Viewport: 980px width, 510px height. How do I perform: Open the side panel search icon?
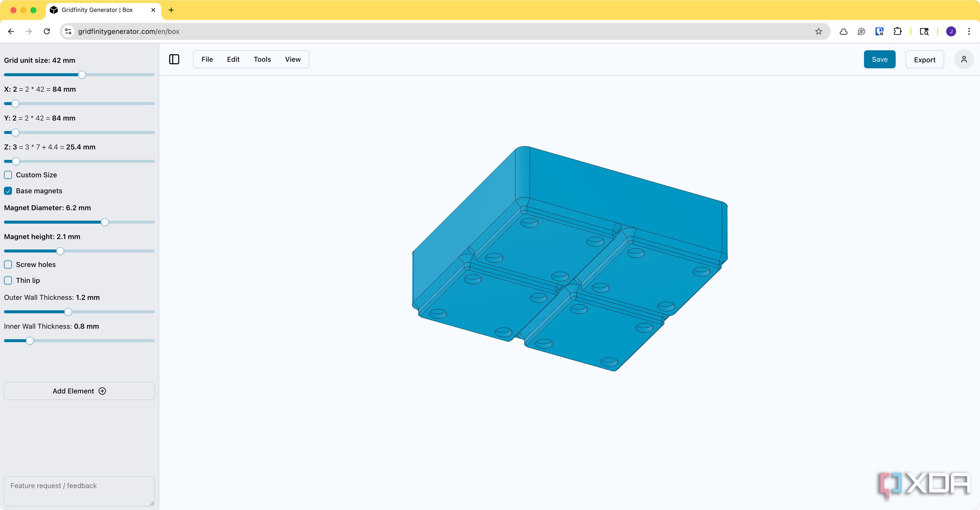point(924,32)
